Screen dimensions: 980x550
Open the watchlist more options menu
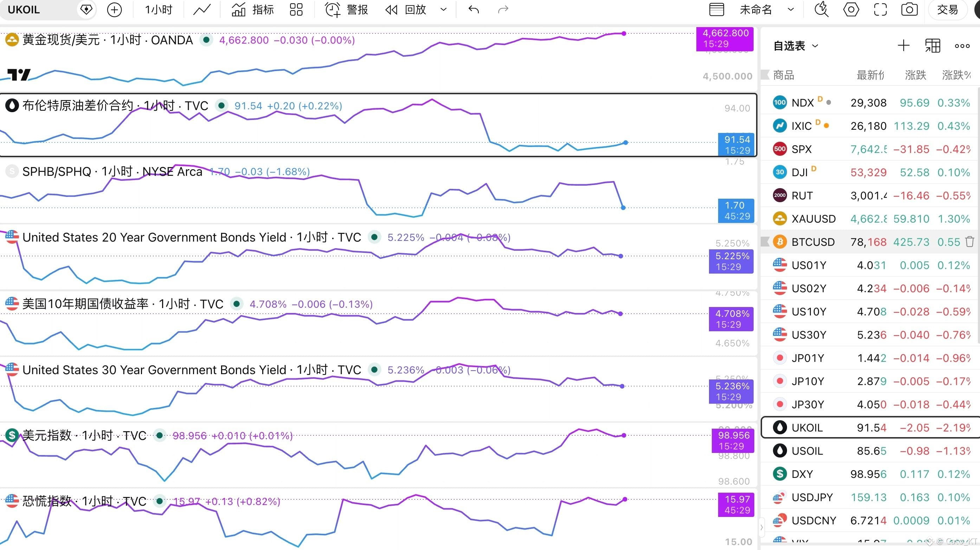962,46
